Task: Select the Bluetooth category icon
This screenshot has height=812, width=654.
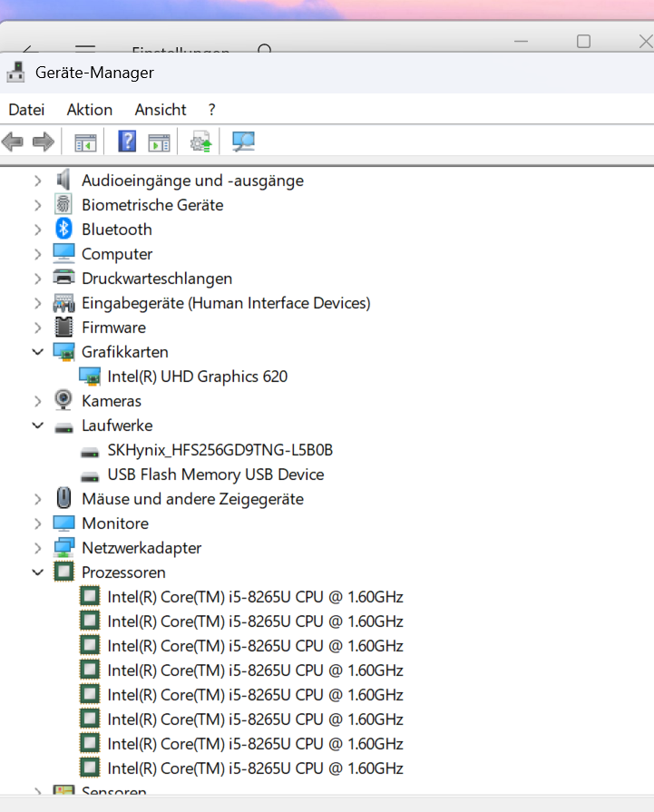Action: (63, 229)
